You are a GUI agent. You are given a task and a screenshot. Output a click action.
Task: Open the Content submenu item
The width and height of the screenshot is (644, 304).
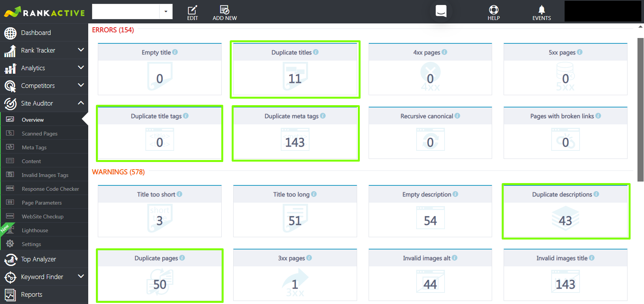pyautogui.click(x=44, y=161)
